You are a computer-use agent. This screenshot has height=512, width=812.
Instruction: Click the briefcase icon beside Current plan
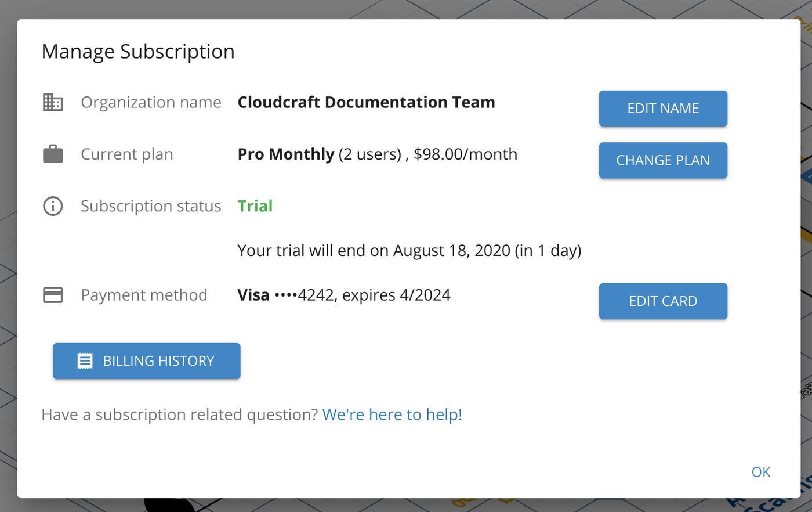point(53,154)
